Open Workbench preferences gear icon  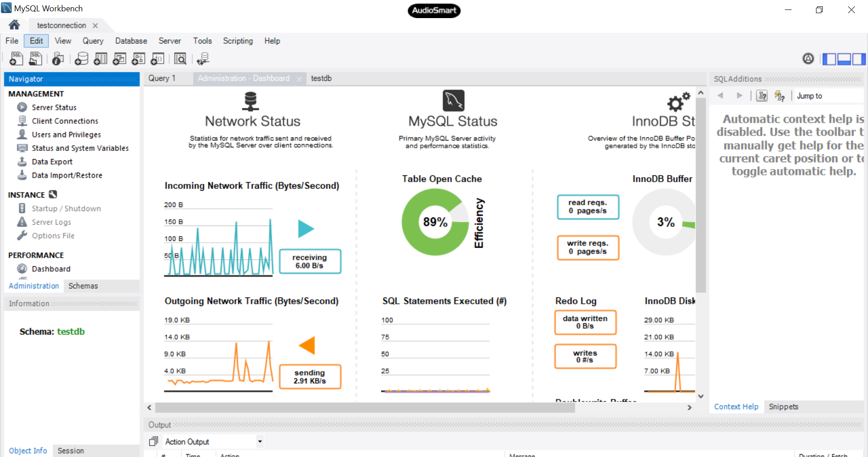tap(808, 59)
